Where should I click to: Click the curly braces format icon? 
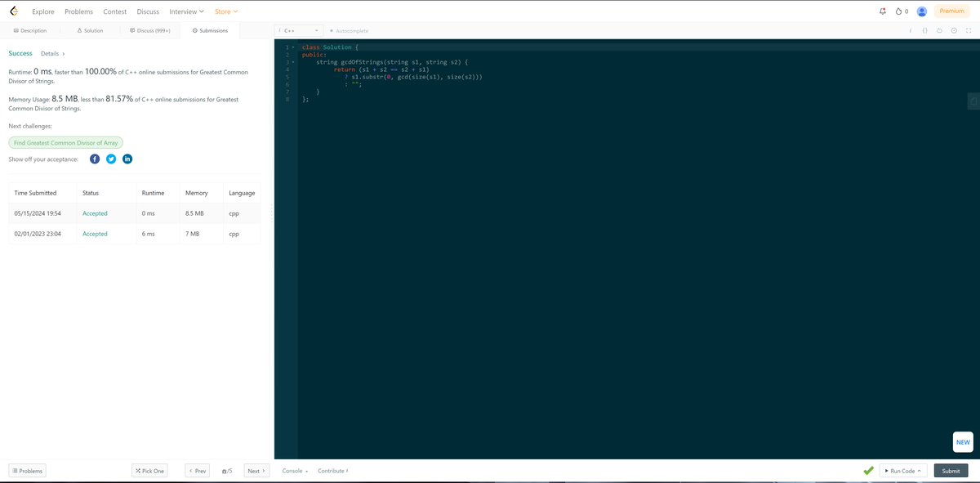point(924,30)
